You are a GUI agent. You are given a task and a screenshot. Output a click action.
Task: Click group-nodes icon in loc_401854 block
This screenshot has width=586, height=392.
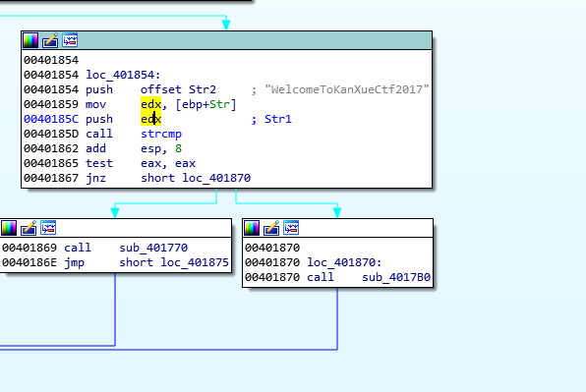70,40
